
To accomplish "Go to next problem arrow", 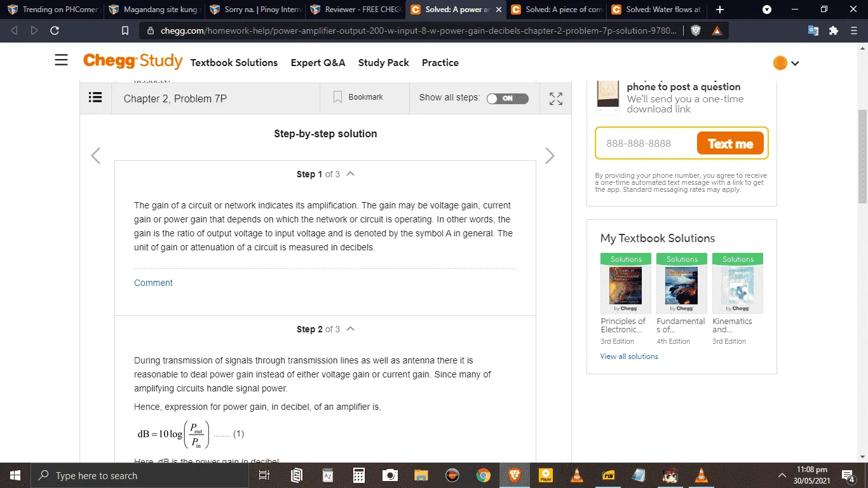I will [x=550, y=156].
